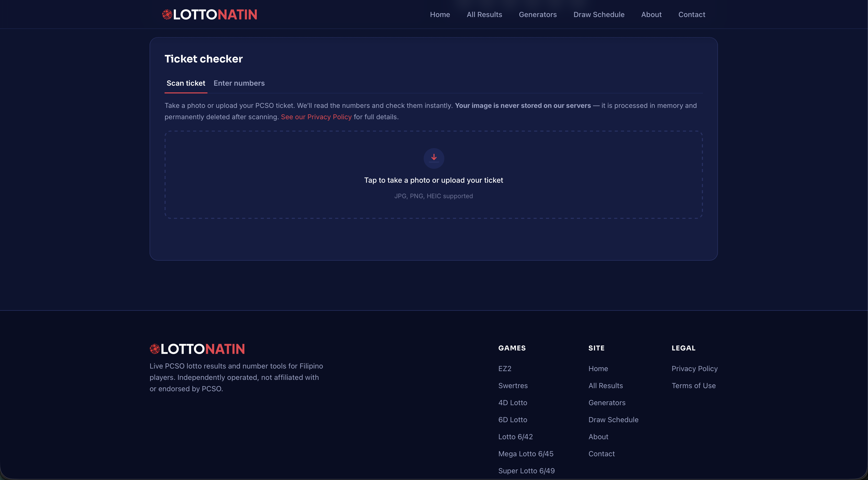Open Lotto 6/42 in the footer
Screen dimensions: 868x480
coord(515,437)
